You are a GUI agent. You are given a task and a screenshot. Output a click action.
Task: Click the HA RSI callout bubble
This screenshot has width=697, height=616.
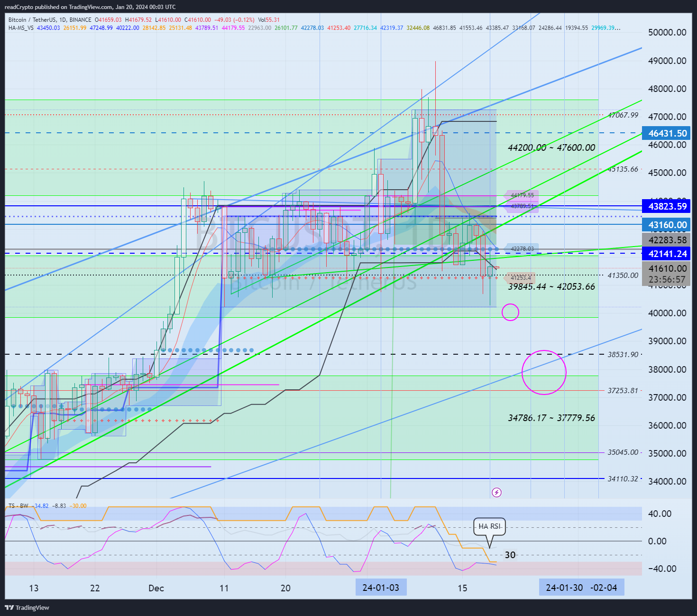(490, 526)
